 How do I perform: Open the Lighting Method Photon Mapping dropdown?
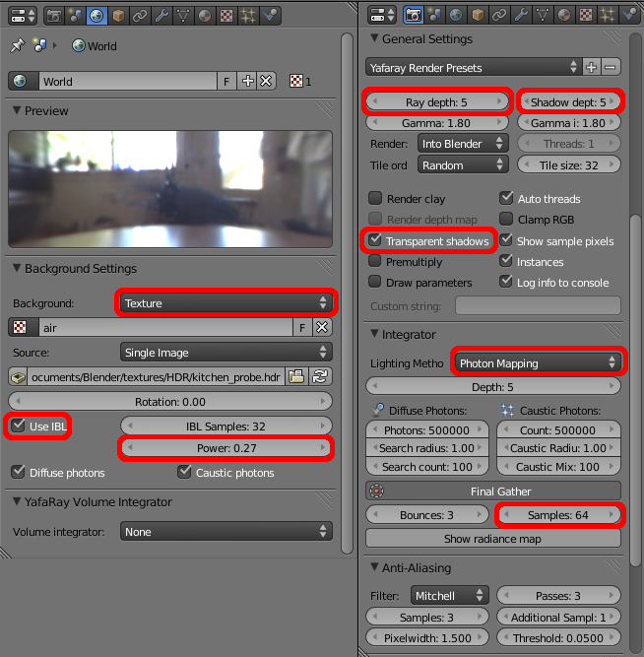(x=538, y=363)
